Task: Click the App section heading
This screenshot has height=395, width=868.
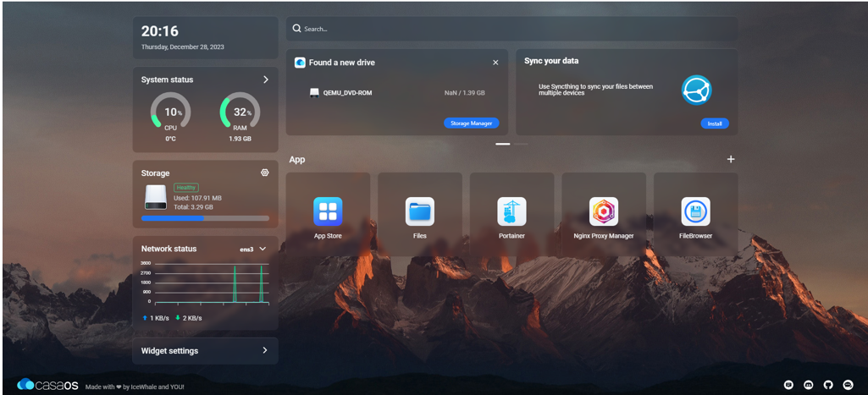Action: (297, 159)
